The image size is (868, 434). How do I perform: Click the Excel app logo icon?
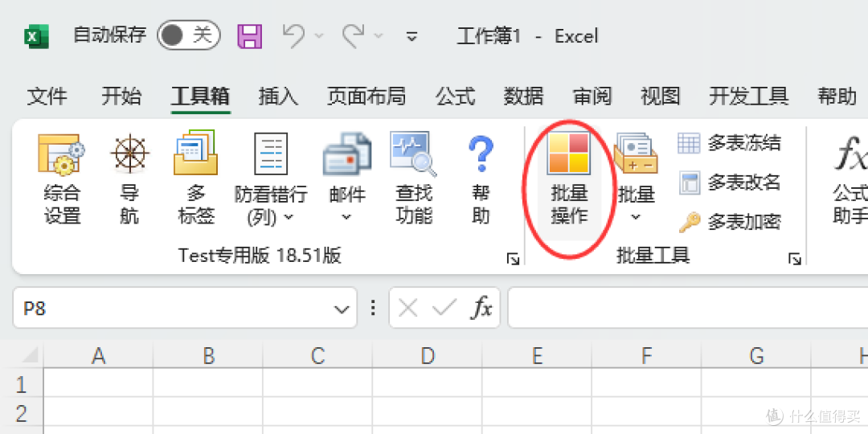pyautogui.click(x=36, y=36)
